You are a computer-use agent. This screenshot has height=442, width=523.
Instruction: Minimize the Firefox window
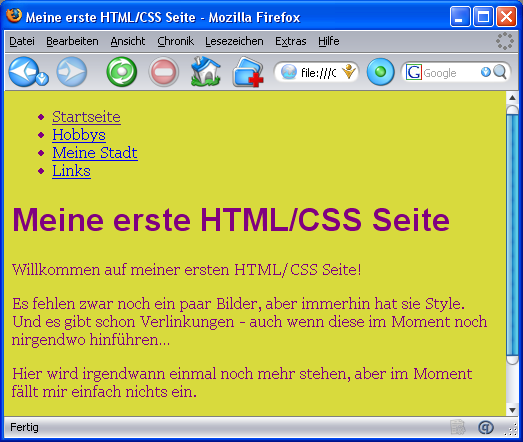[460, 16]
